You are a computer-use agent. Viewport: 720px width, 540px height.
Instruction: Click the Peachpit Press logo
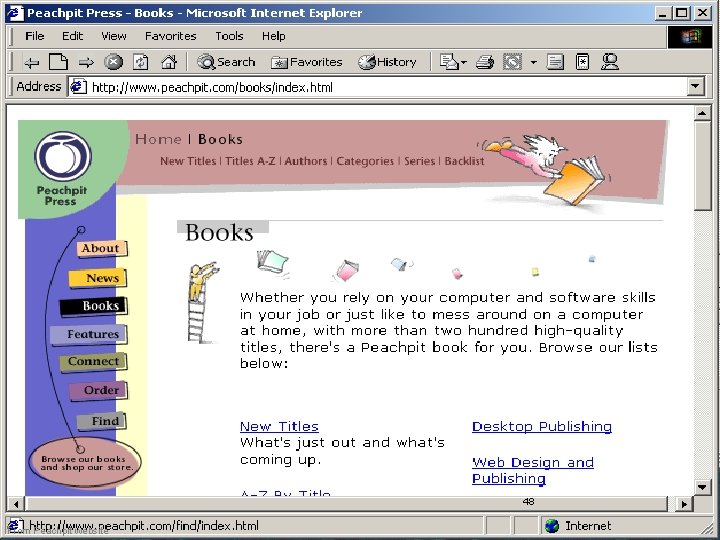[63, 169]
